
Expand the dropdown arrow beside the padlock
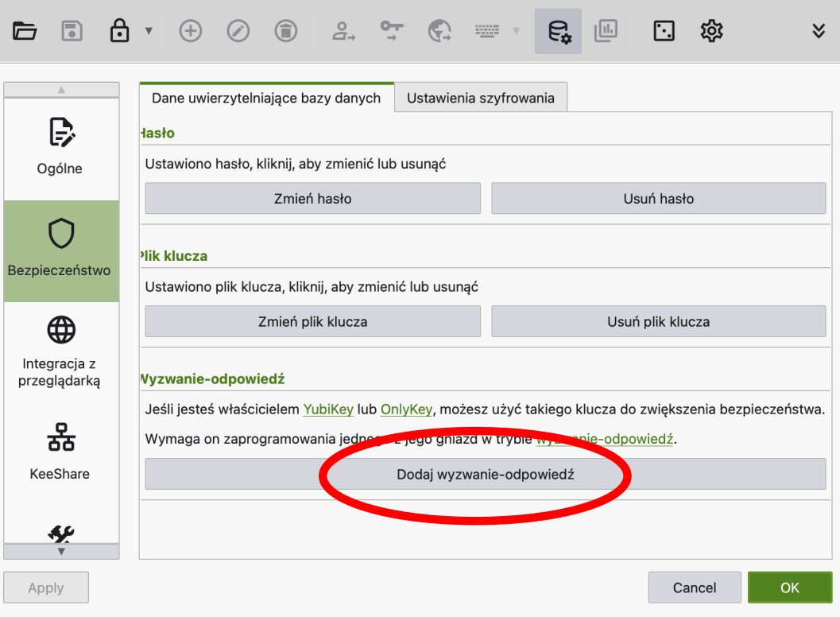pyautogui.click(x=149, y=31)
